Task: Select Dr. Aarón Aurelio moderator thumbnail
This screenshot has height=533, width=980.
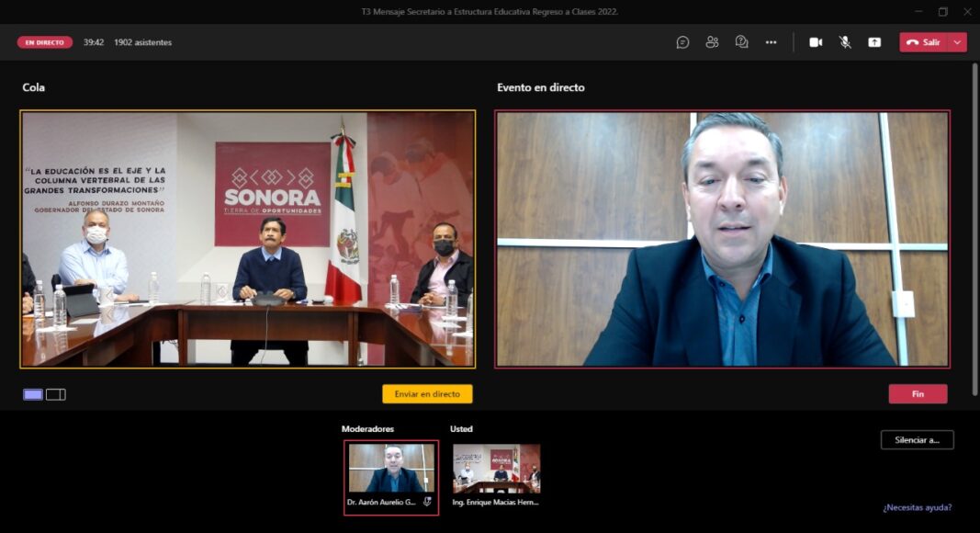Action: click(391, 478)
